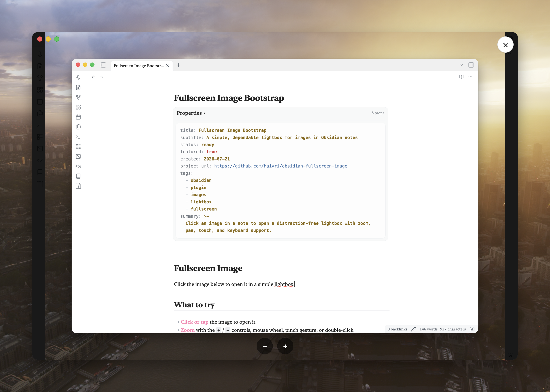Viewport: 550px width, 392px height.
Task: Click the 'lightbox' tag entry
Action: (201, 202)
